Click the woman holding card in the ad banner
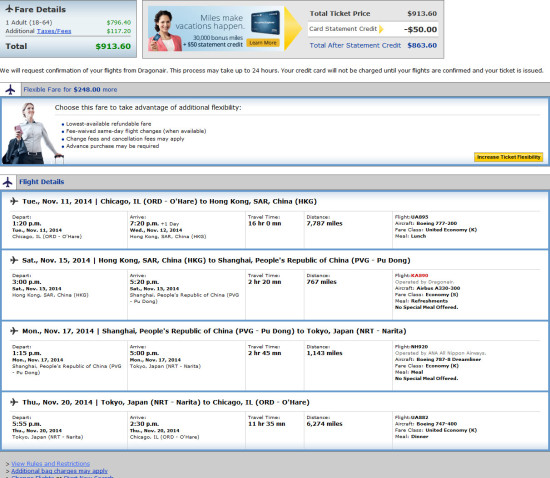This screenshot has height=478, width=550. pyautogui.click(x=164, y=31)
